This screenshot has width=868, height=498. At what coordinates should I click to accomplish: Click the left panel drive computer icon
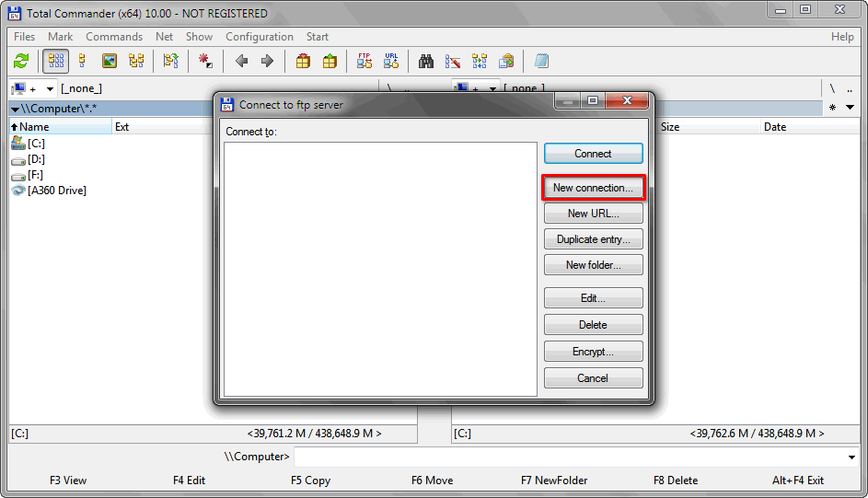(x=18, y=88)
